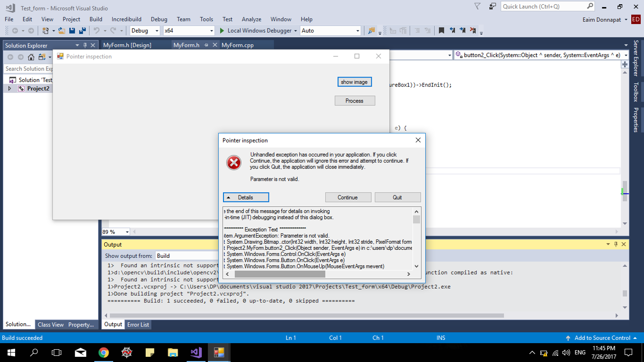Expand the Project2 tree node
This screenshot has height=362, width=644.
tap(9, 88)
